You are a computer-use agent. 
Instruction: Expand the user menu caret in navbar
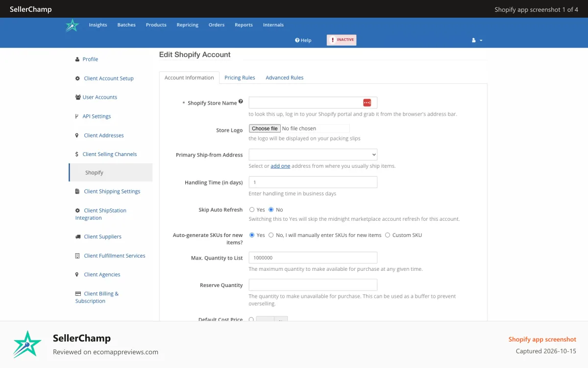click(x=481, y=41)
